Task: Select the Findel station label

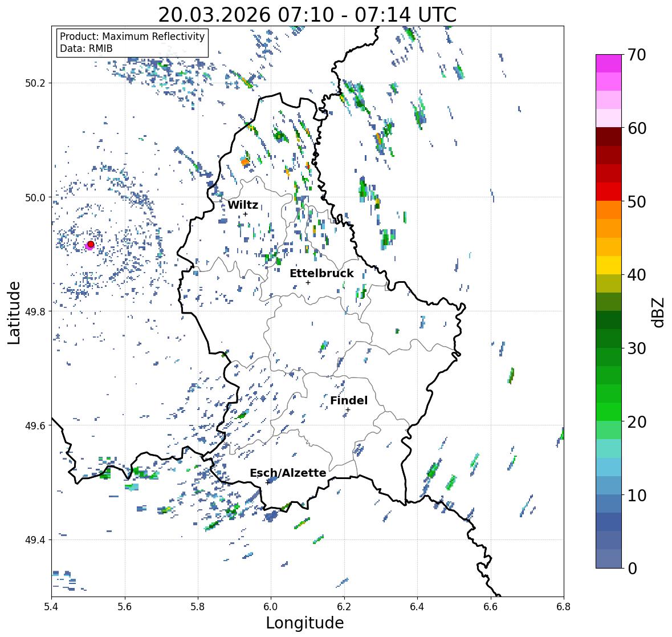Action: pos(348,400)
